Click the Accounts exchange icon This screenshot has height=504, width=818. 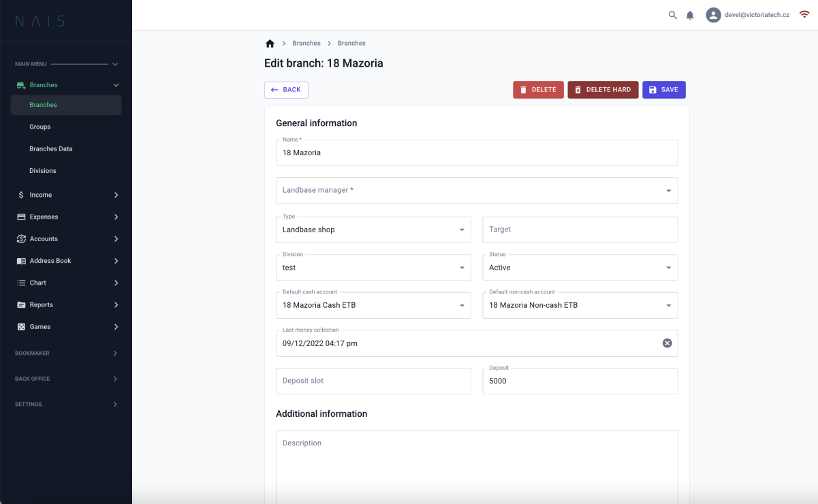(x=21, y=239)
